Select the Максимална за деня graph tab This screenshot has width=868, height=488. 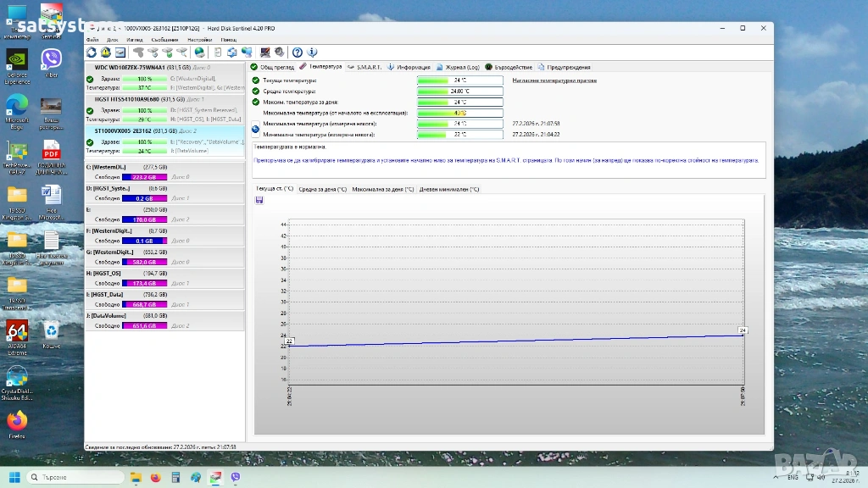[x=383, y=189]
